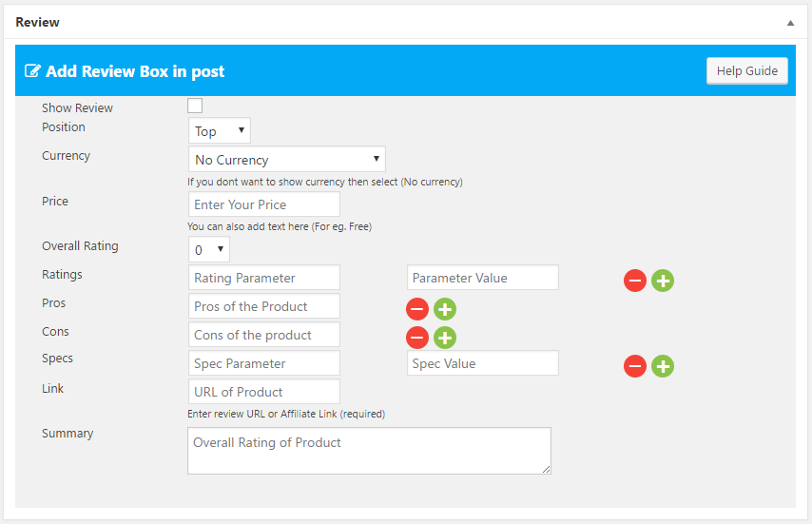Open the Help Guide button
The width and height of the screenshot is (812, 524).
[746, 70]
